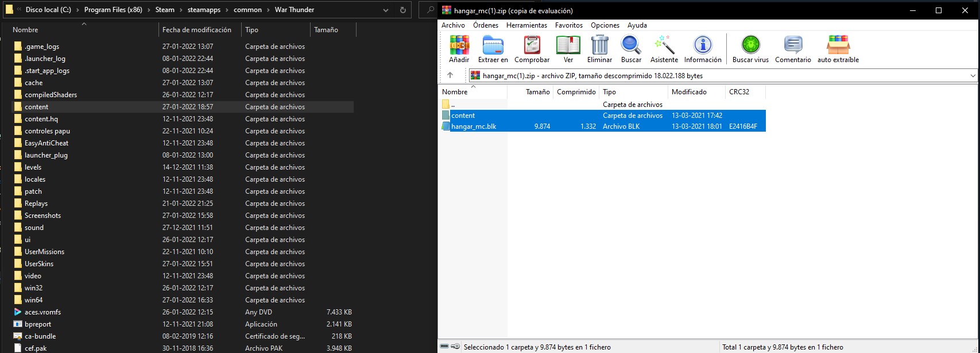Click the cef.pak file icon

(18, 348)
